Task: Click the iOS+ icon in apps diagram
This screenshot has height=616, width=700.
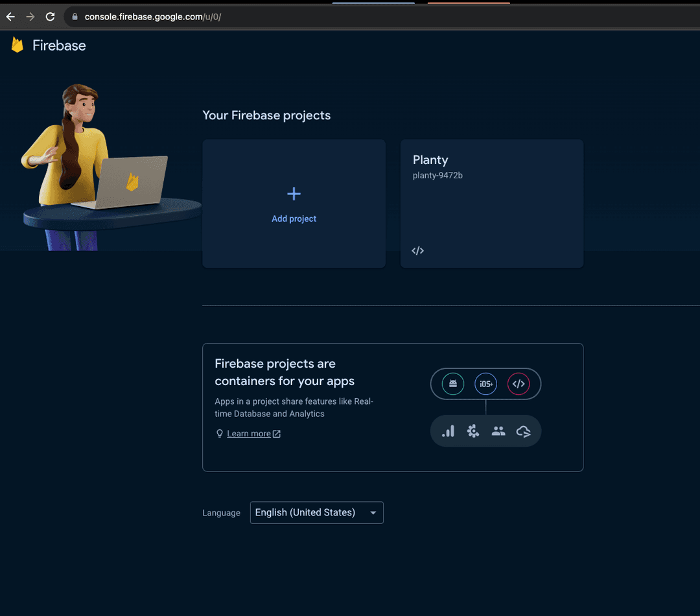Action: click(485, 384)
